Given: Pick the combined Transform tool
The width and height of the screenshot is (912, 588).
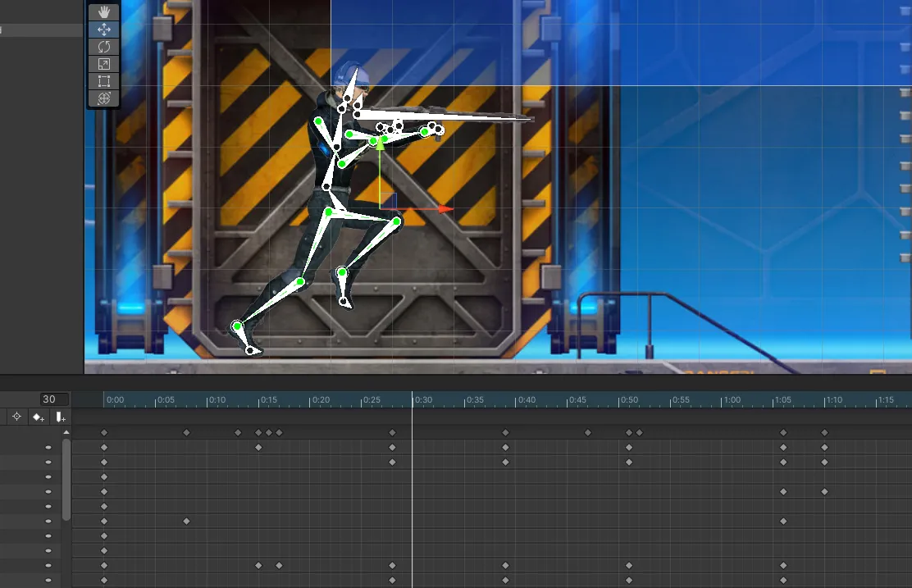Looking at the screenshot, I should tap(104, 98).
